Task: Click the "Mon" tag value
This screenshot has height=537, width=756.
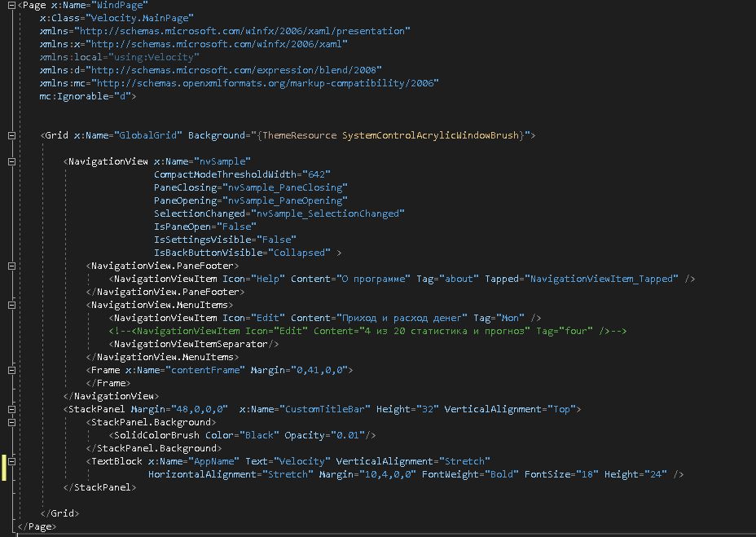Action: (x=510, y=318)
